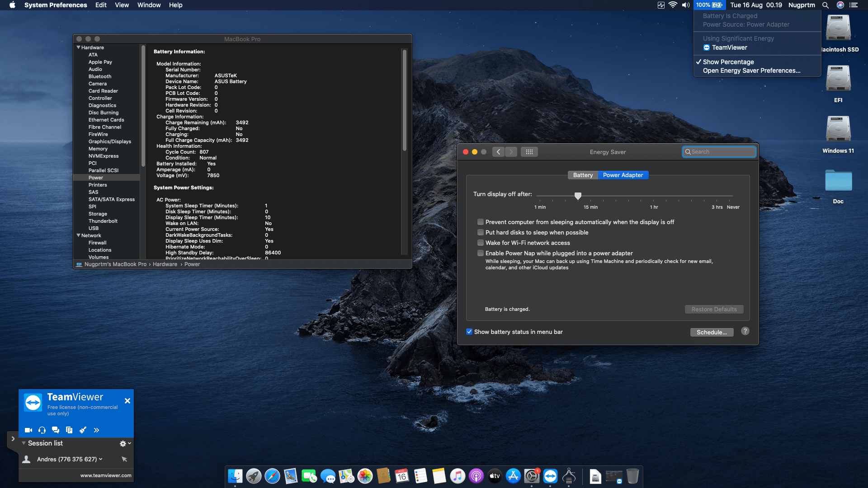
Task: Choose Open Energy Saver Preferences... menu item
Action: 757,70
